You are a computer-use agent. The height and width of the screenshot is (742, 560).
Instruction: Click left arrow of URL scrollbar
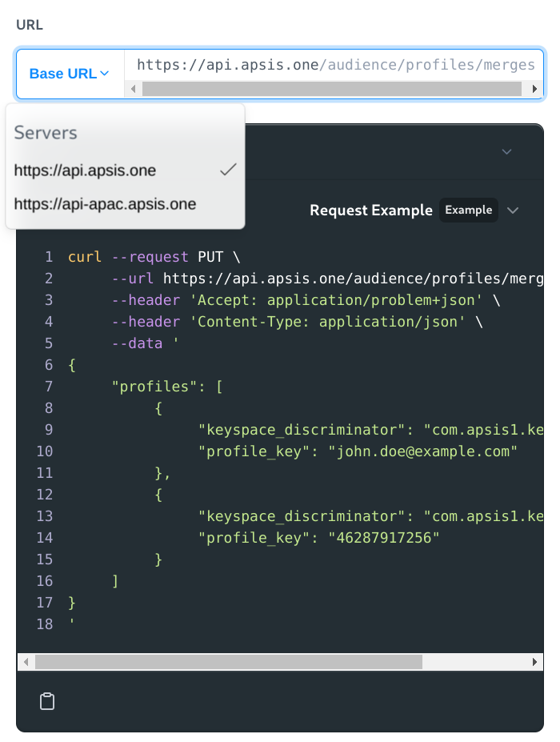134,89
